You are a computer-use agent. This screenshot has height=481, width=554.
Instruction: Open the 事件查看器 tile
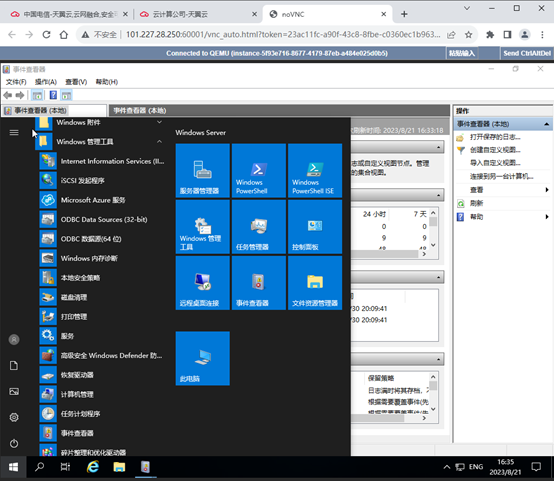click(x=259, y=283)
